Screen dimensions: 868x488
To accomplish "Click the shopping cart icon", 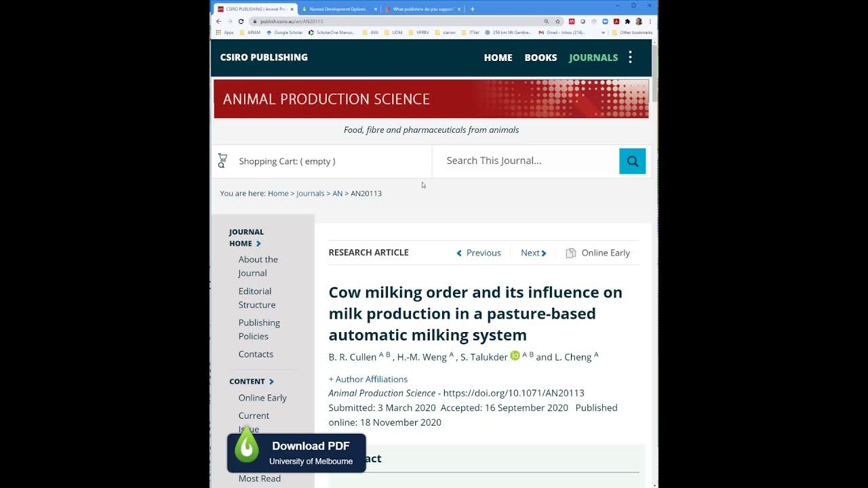I will pos(222,161).
